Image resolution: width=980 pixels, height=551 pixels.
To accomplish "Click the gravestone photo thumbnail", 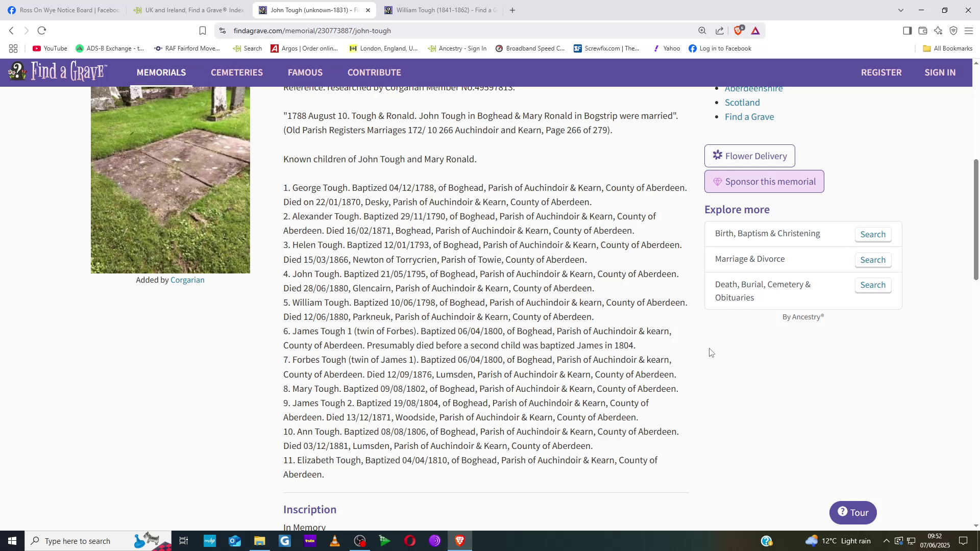I will coord(170,180).
